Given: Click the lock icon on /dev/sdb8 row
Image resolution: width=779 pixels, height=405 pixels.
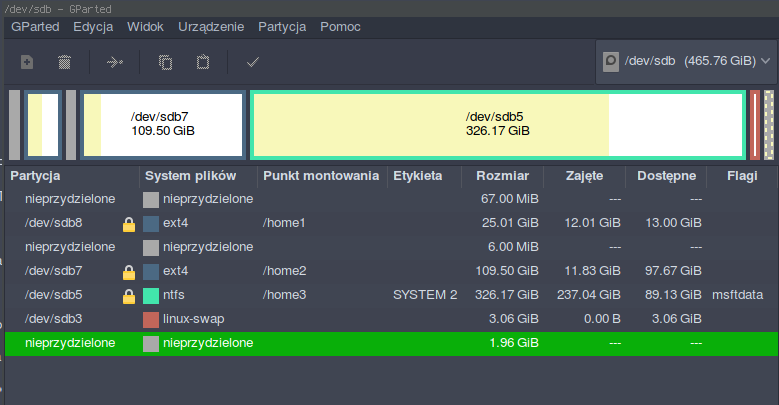Looking at the screenshot, I should [x=128, y=223].
